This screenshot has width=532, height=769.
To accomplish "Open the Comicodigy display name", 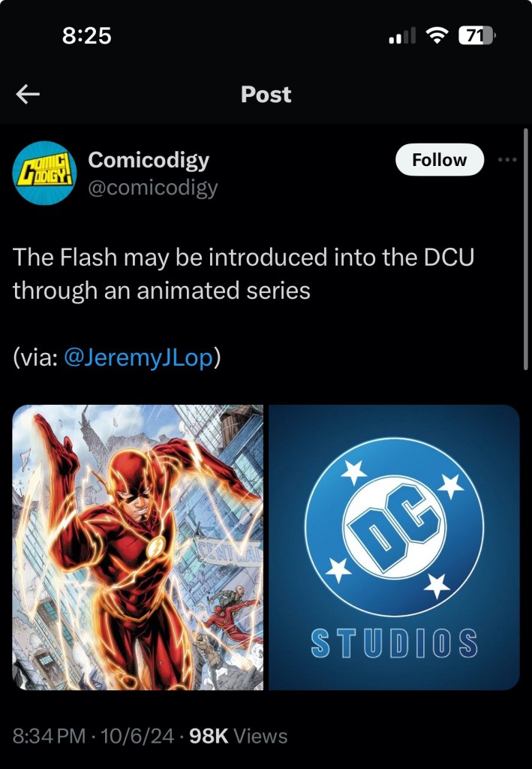I will coord(149,160).
